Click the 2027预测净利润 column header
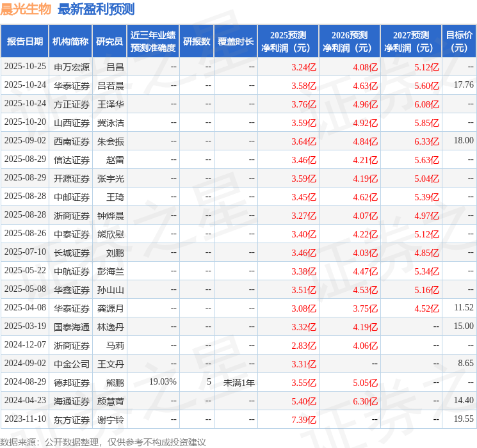The image size is (477, 448). [x=411, y=42]
